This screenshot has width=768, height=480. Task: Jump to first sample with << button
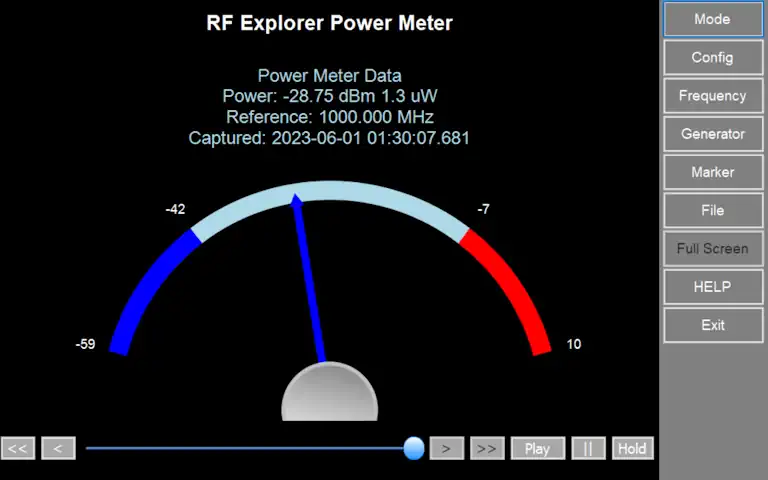18,448
